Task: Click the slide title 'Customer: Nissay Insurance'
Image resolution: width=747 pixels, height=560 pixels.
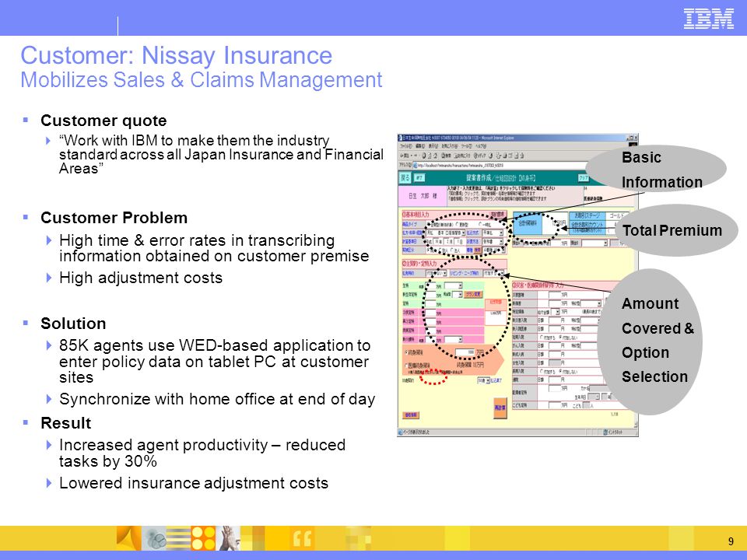Action: click(177, 55)
